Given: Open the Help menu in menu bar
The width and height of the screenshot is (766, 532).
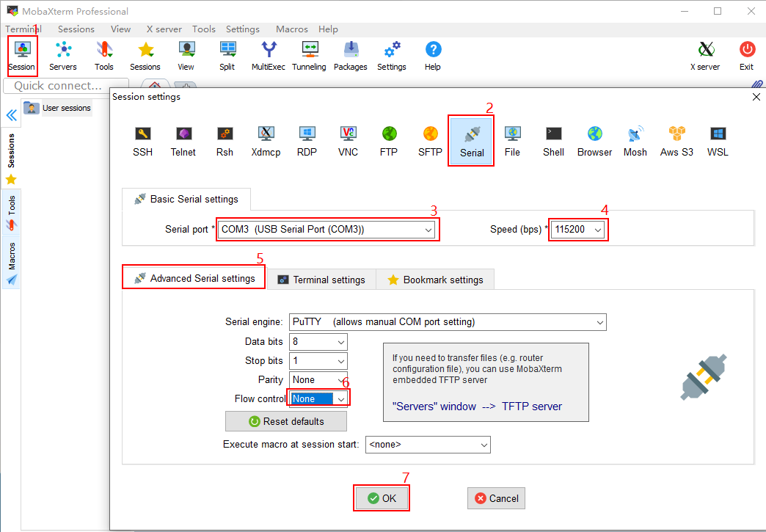Looking at the screenshot, I should (x=328, y=29).
